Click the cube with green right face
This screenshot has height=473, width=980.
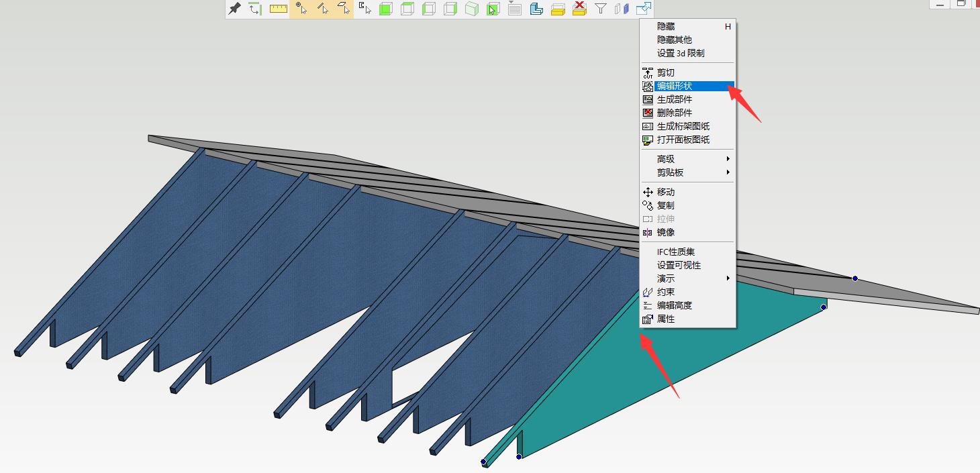(450, 9)
